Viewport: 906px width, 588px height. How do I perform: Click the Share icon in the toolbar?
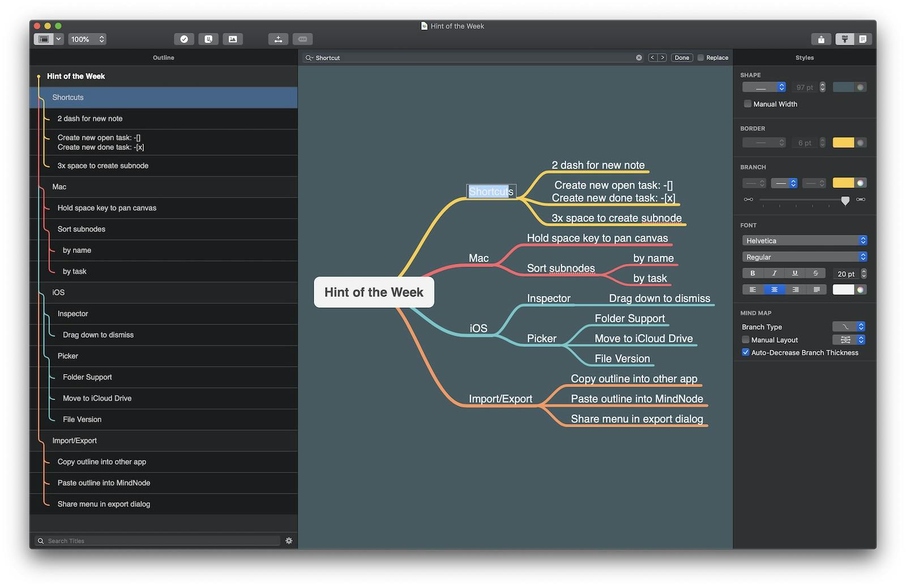[x=820, y=39]
